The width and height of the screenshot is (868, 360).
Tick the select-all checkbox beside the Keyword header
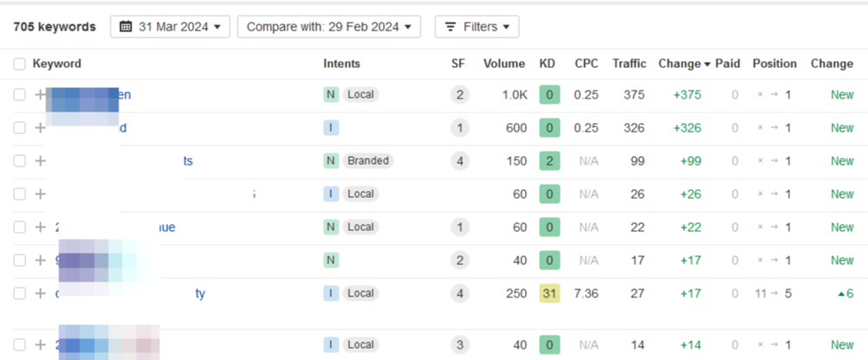tap(20, 64)
